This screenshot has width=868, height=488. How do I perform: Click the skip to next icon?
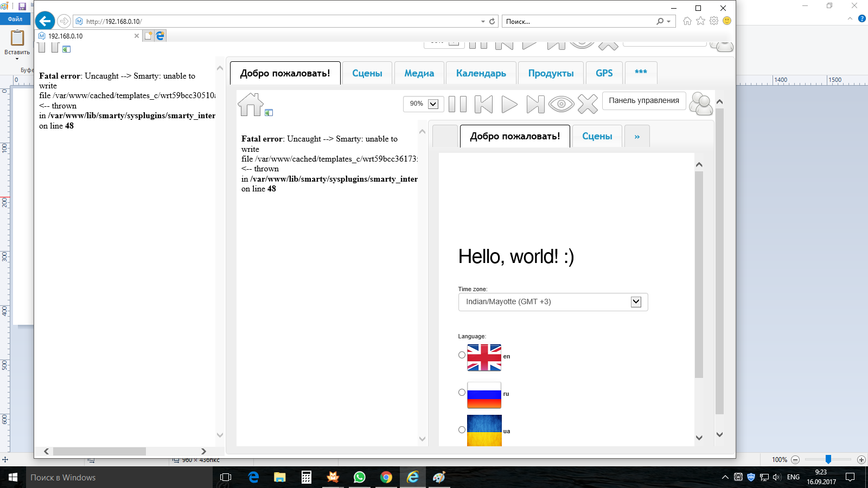tap(535, 104)
